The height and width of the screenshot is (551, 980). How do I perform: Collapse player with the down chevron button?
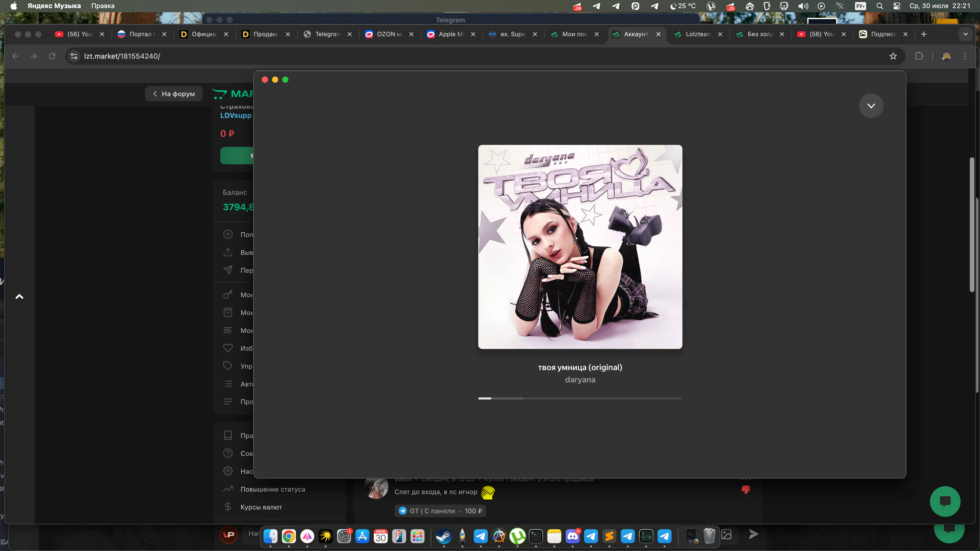(871, 106)
